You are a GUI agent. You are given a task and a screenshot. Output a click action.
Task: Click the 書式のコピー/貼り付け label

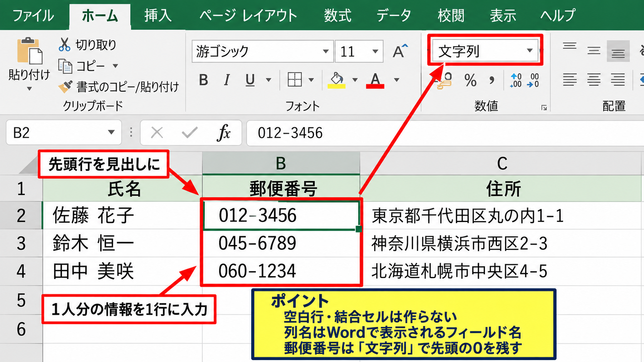coord(127,87)
